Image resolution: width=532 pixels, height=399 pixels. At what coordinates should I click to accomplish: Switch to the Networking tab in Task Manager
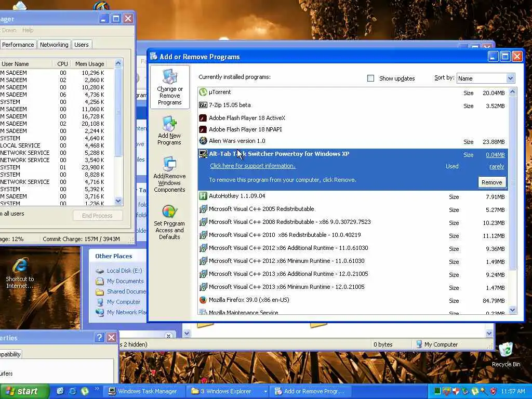54,45
